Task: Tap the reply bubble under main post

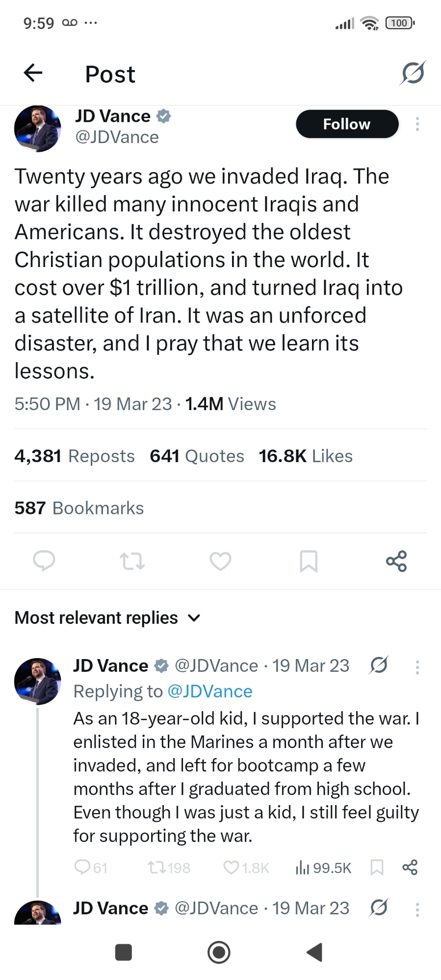Action: pos(44,561)
